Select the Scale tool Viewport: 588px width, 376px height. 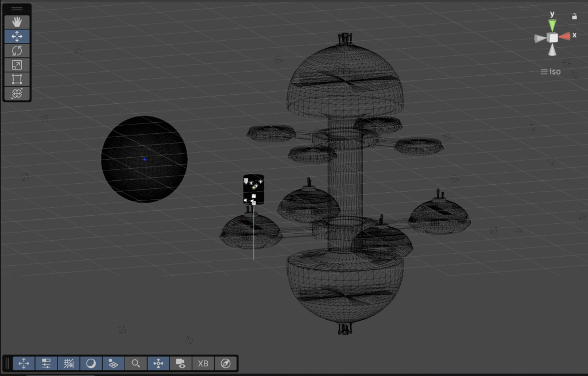pos(17,65)
